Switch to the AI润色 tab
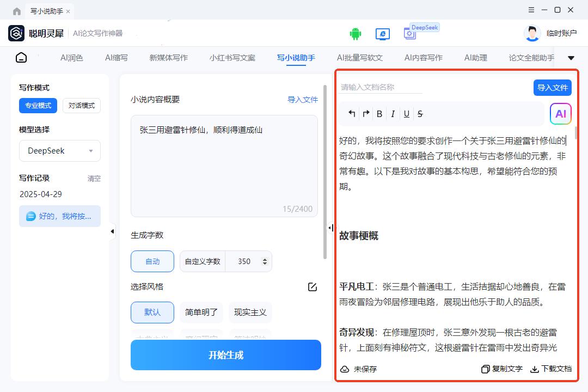Image resolution: width=588 pixels, height=392 pixels. click(71, 57)
